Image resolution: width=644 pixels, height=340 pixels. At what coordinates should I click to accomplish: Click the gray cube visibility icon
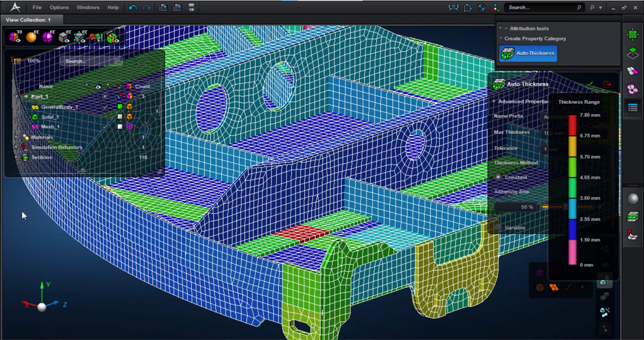click(x=64, y=37)
